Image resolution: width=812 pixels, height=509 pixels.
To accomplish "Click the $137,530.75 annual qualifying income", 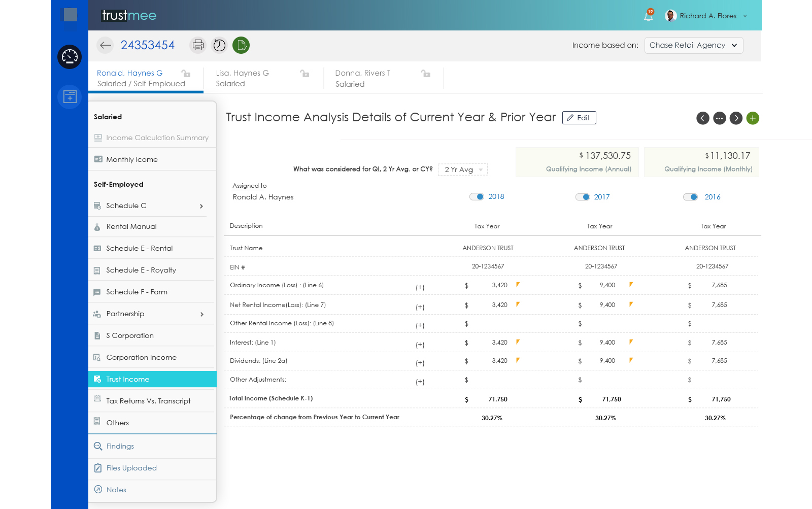I will tap(605, 156).
